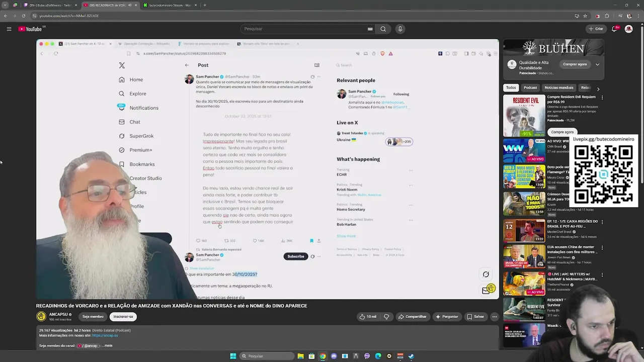Click Comprar agora on Blühen ad
The width and height of the screenshot is (644, 362).
tap(575, 64)
